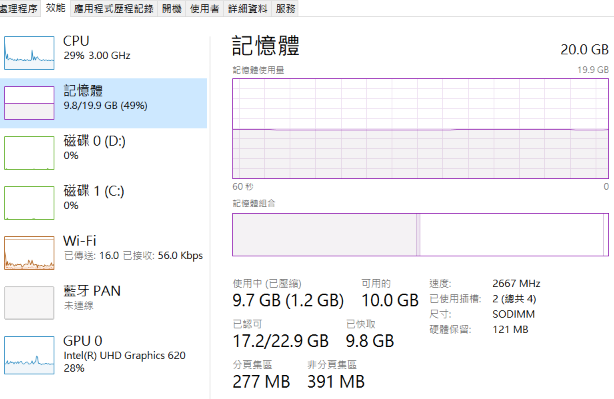Select the 記憶體 usage thumbnail in sidebar

point(29,103)
